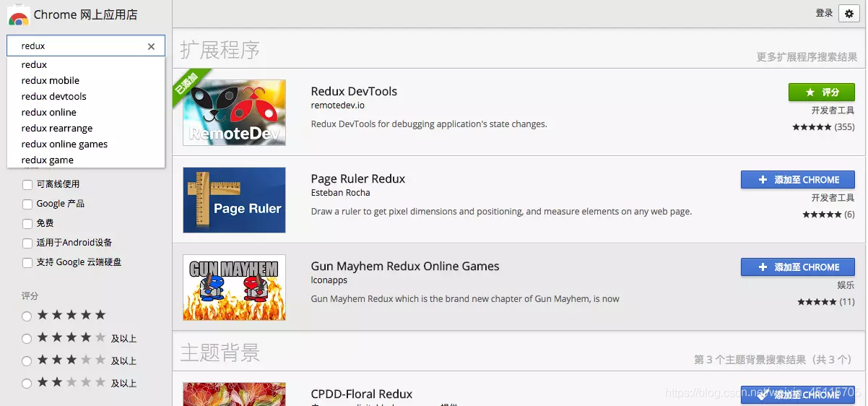Screen dimensions: 868x406
Task: Choose the 'redux online games' suggestion
Action: pyautogui.click(x=86, y=144)
